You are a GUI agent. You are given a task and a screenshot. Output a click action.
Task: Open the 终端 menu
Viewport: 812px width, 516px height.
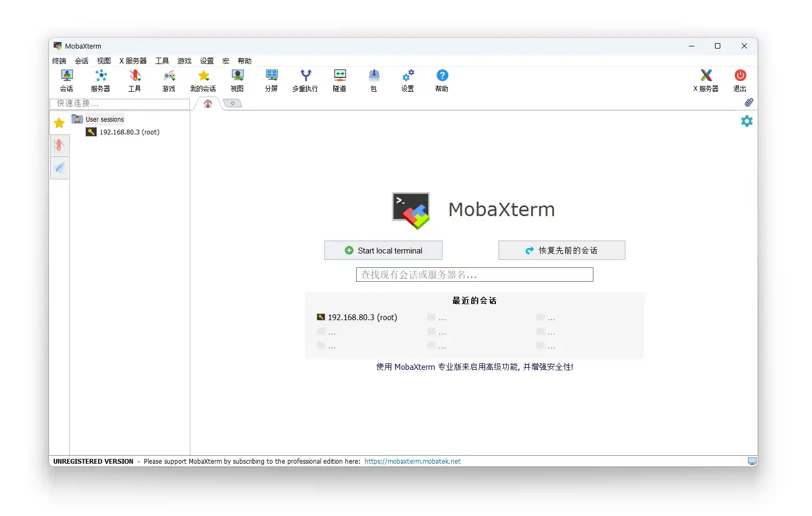59,61
